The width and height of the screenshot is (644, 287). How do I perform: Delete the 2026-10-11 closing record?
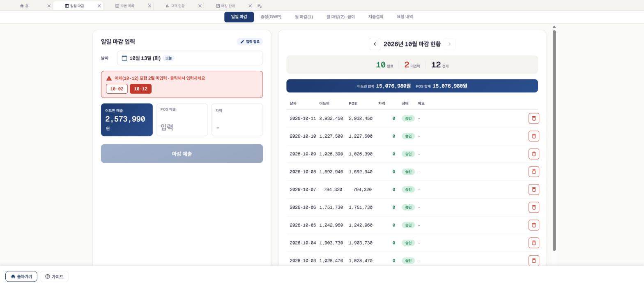click(x=534, y=118)
